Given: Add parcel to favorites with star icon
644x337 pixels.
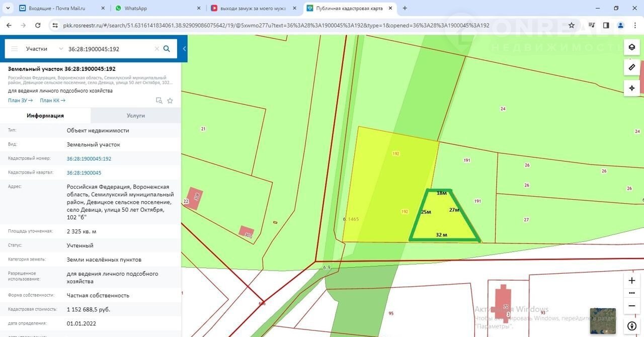Looking at the screenshot, I should [170, 101].
